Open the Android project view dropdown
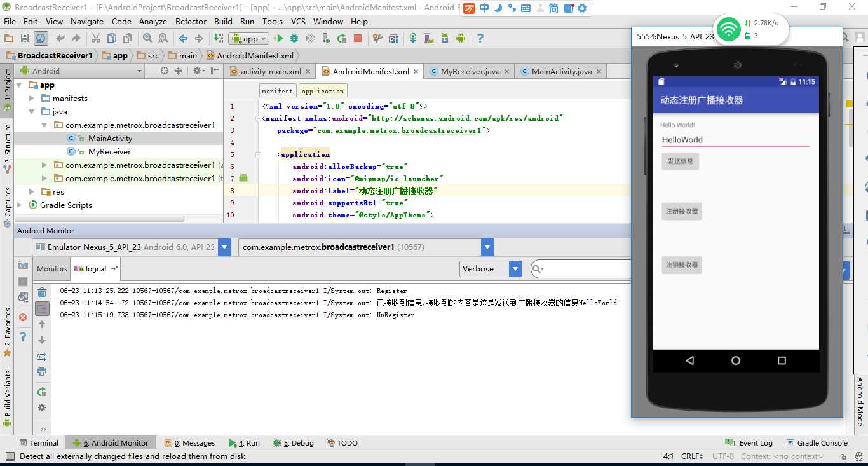Viewport: 868px width, 466px height. click(x=81, y=71)
